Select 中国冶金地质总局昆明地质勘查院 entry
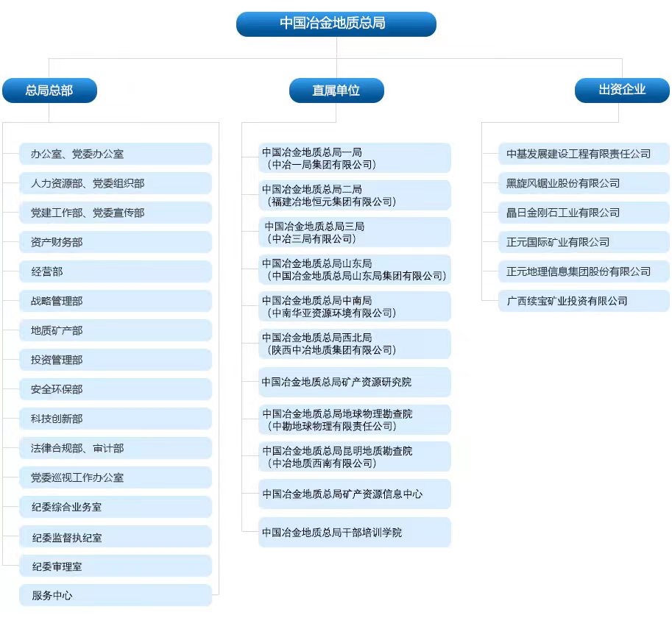 pos(354,457)
